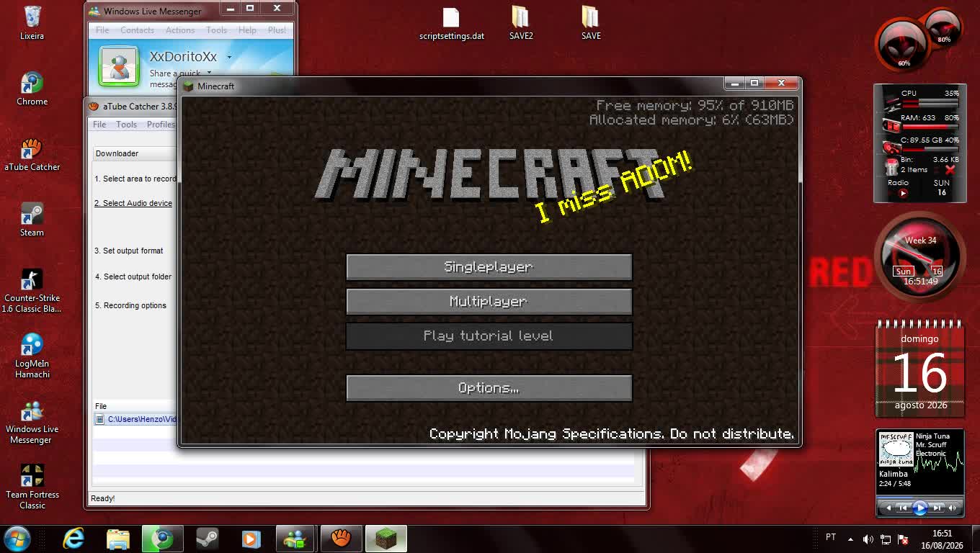The height and width of the screenshot is (553, 980).
Task: Open Tools menu in aTube Catcher
Action: point(126,125)
